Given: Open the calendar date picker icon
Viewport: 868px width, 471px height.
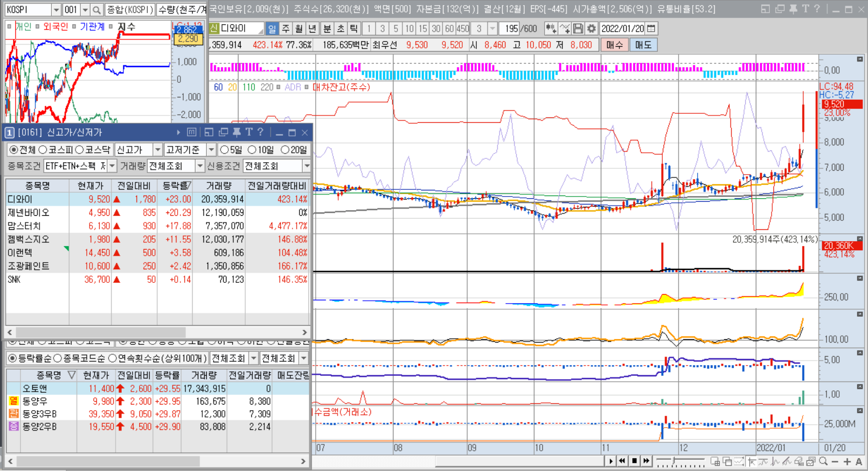Looking at the screenshot, I should 651,29.
